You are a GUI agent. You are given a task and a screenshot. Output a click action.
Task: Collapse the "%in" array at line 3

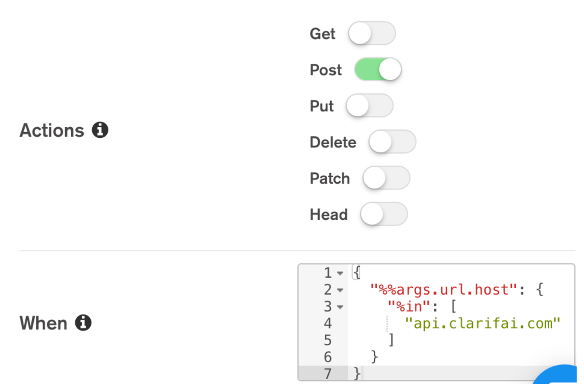pyautogui.click(x=340, y=307)
